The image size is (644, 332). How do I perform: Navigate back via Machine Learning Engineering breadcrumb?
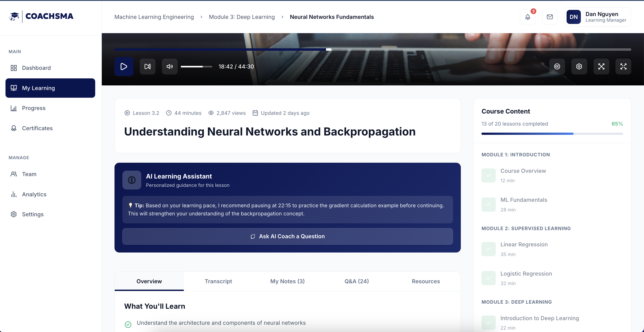tap(154, 17)
